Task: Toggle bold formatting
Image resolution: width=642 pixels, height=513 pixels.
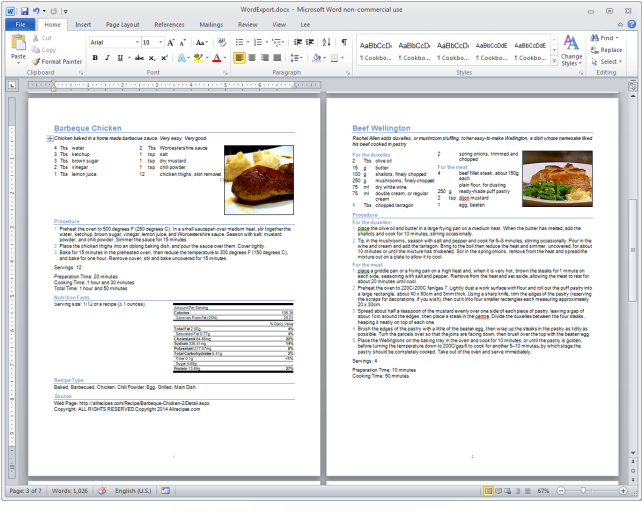Action: [94, 58]
